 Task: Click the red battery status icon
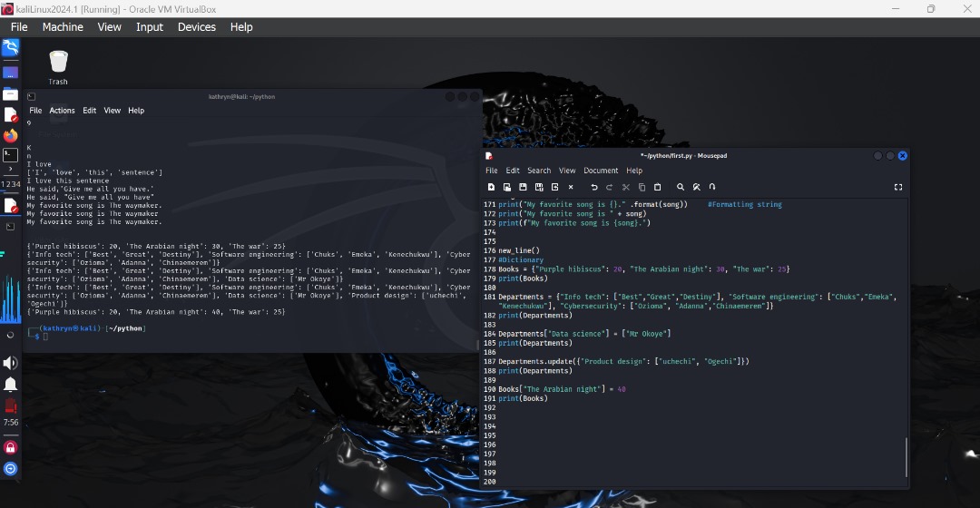click(x=11, y=405)
